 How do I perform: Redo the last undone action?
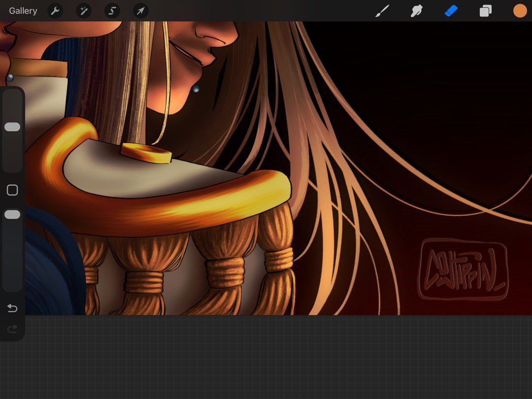click(x=12, y=329)
